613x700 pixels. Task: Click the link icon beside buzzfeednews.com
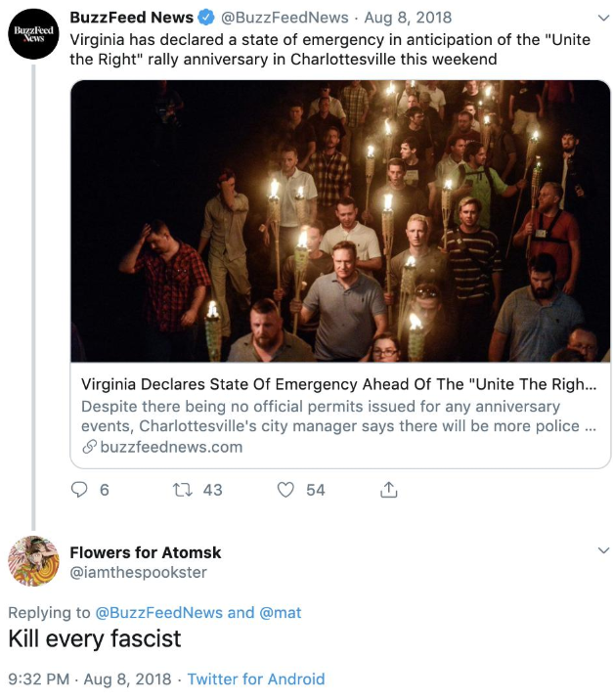[x=89, y=447]
